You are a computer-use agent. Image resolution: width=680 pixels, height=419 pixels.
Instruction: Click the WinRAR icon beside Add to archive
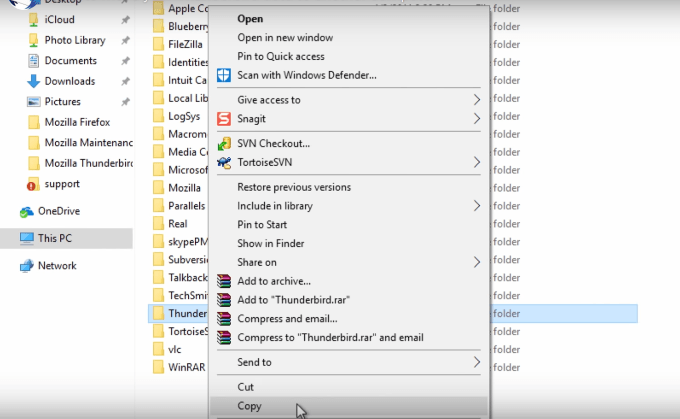[224, 281]
